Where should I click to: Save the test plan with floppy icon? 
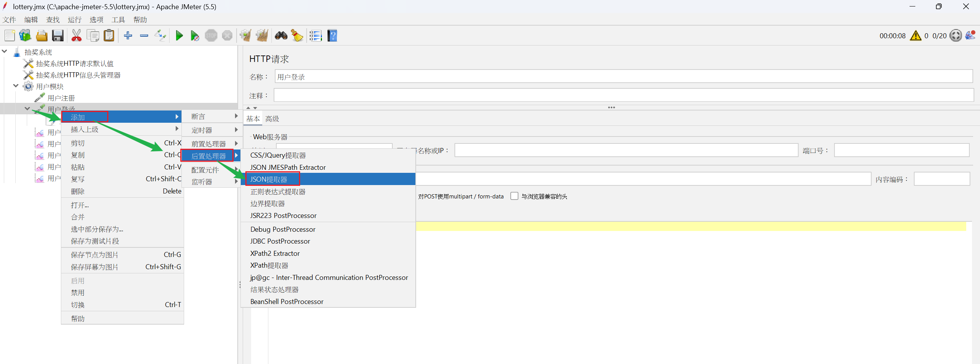click(58, 36)
